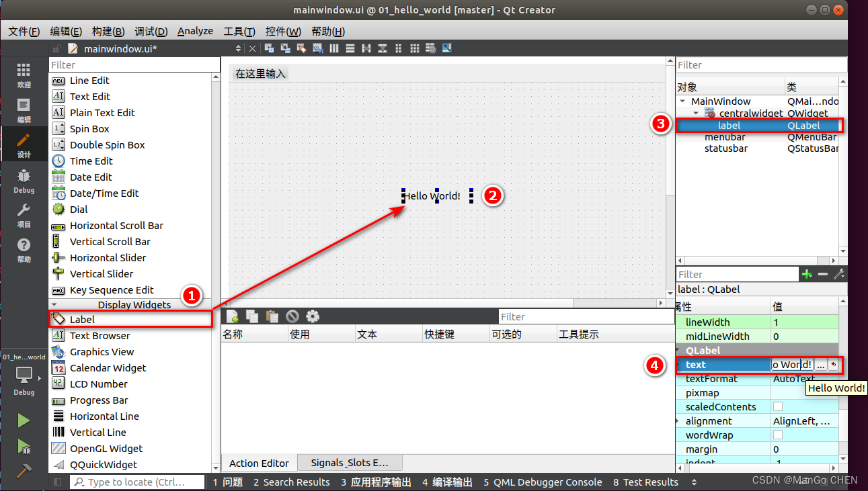The width and height of the screenshot is (868, 491).
Task: Open the kit selector monitor icon
Action: [24, 375]
